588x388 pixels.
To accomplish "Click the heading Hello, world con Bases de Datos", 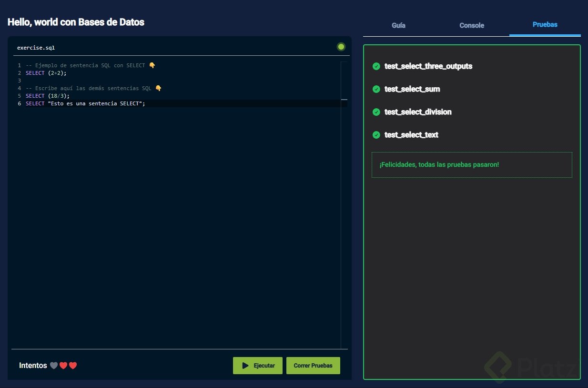I will tap(76, 22).
